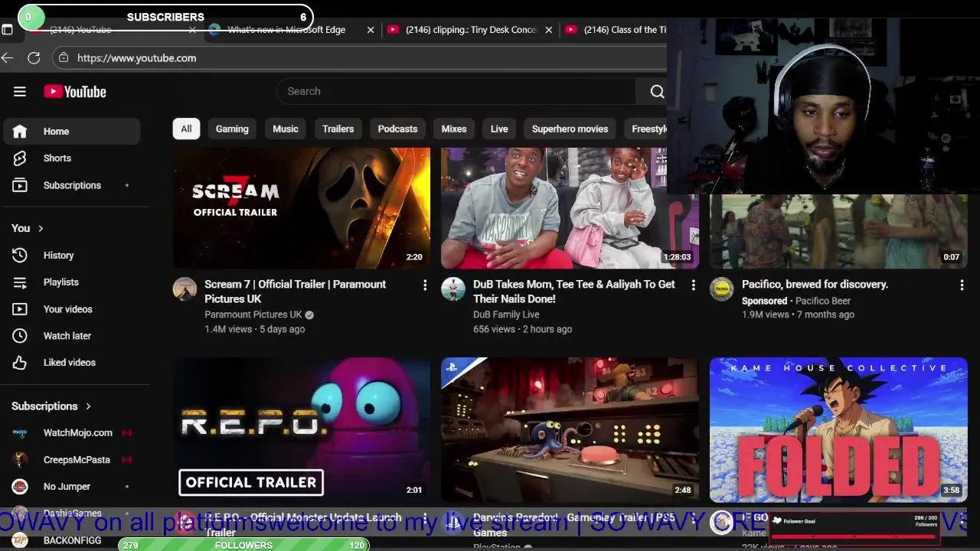Viewport: 980px width, 551px height.
Task: Open Scream 7 Official Trailer title link
Action: pyautogui.click(x=295, y=292)
